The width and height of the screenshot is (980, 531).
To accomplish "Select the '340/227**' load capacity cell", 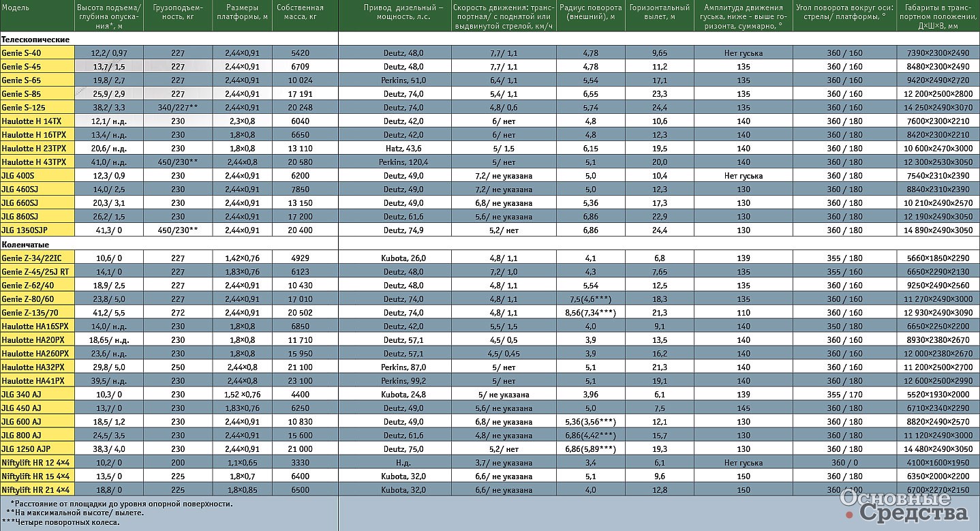I will pyautogui.click(x=178, y=107).
